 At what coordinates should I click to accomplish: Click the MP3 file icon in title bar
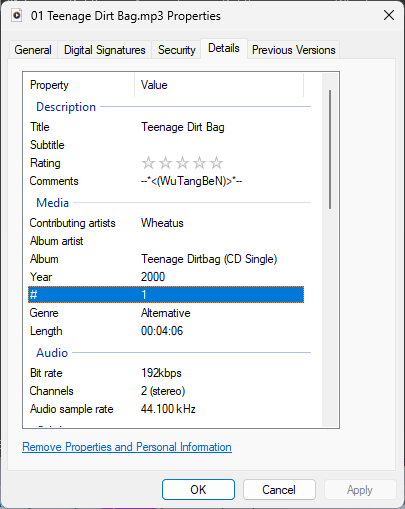click(17, 15)
